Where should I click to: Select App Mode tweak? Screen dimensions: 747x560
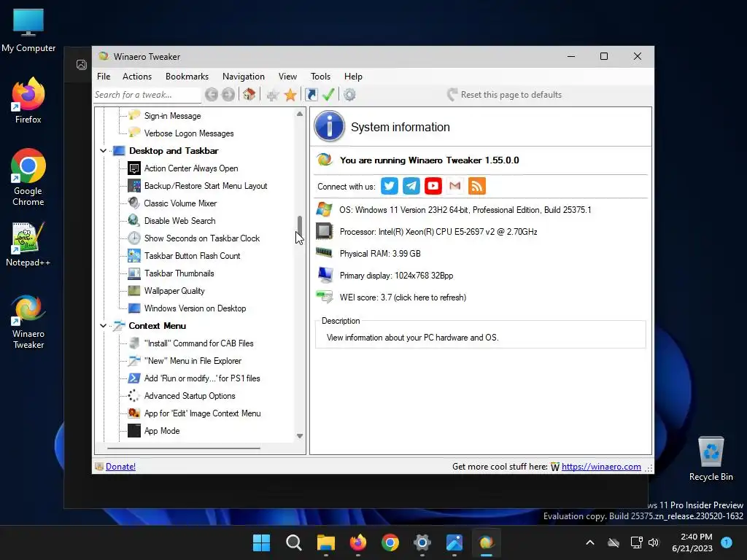click(162, 431)
